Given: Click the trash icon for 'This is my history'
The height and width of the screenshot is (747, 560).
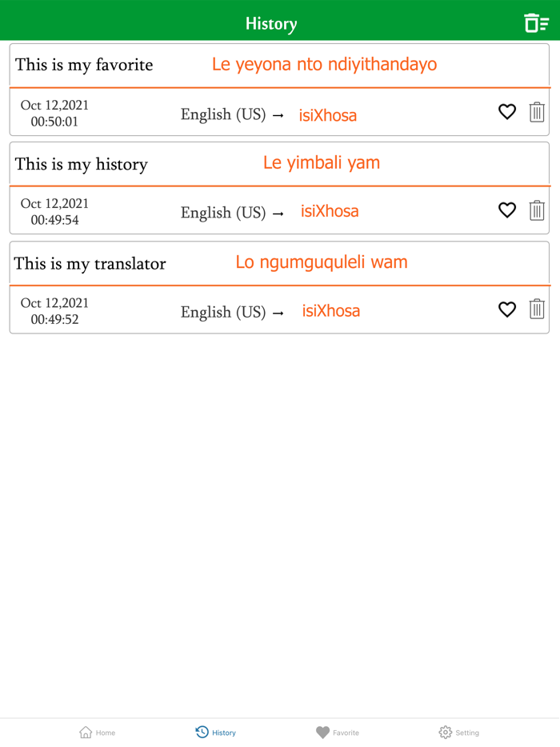Looking at the screenshot, I should (x=536, y=210).
